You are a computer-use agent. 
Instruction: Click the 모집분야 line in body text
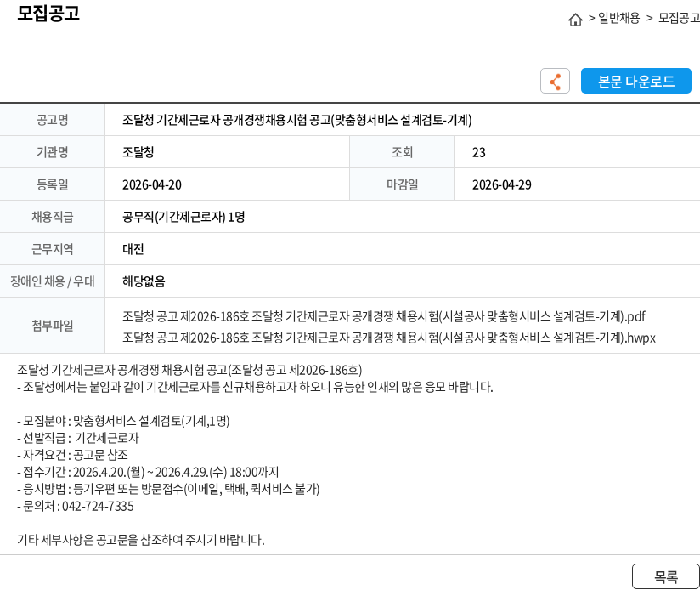(123, 421)
